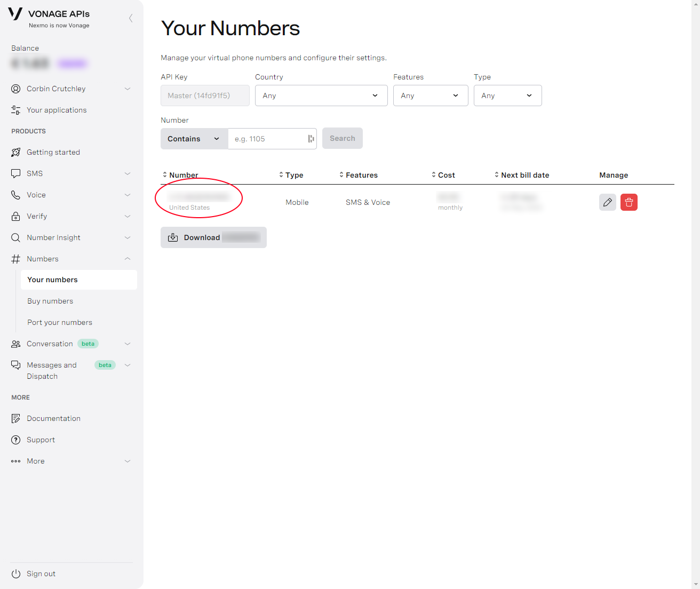Click the Voice phone handset icon
The image size is (700, 589).
click(16, 195)
